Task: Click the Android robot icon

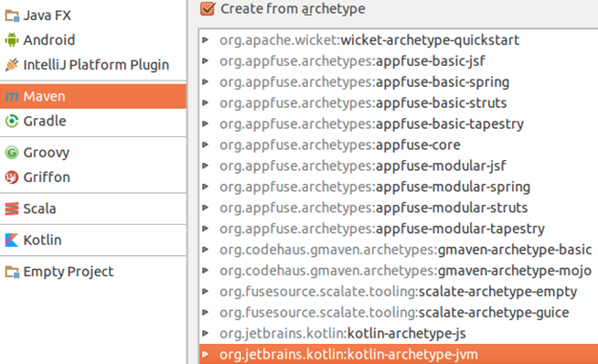Action: coord(12,39)
